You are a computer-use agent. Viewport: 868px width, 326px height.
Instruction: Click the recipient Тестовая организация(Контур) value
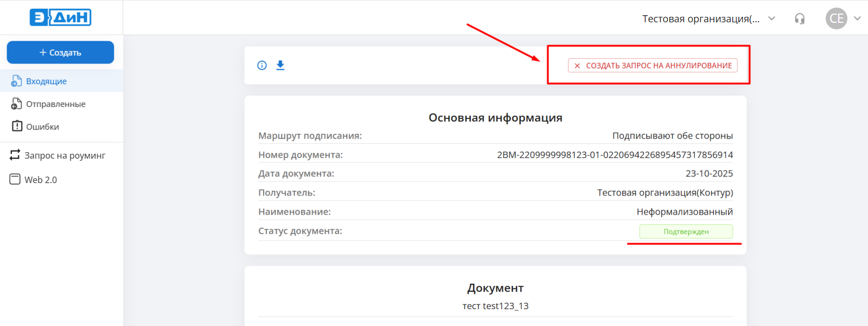pos(665,193)
